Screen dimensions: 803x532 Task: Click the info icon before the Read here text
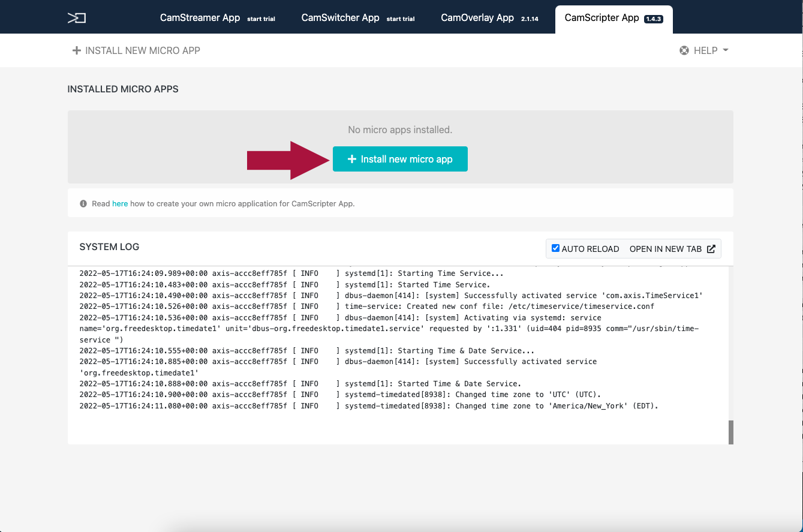click(83, 204)
